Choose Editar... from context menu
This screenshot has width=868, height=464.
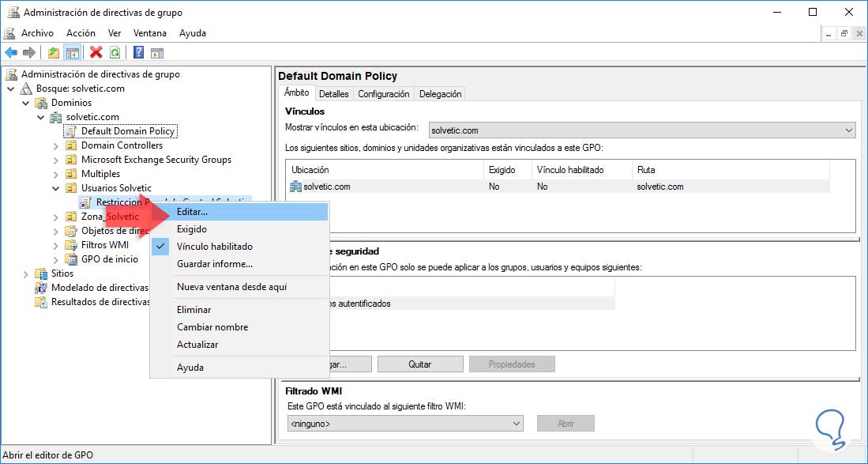click(239, 212)
